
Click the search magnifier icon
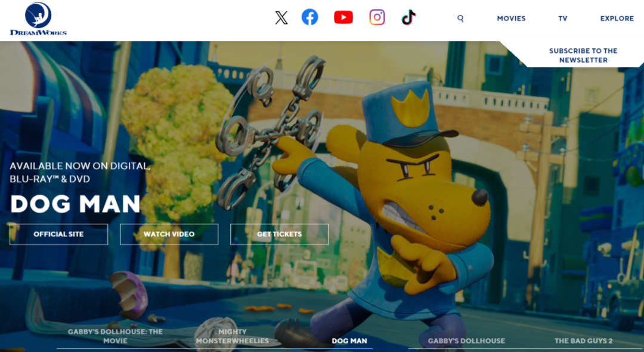point(460,18)
